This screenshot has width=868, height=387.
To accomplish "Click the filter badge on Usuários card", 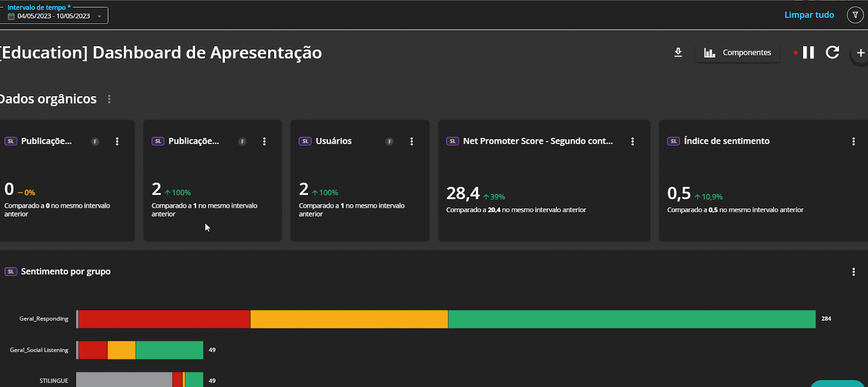I will point(390,142).
